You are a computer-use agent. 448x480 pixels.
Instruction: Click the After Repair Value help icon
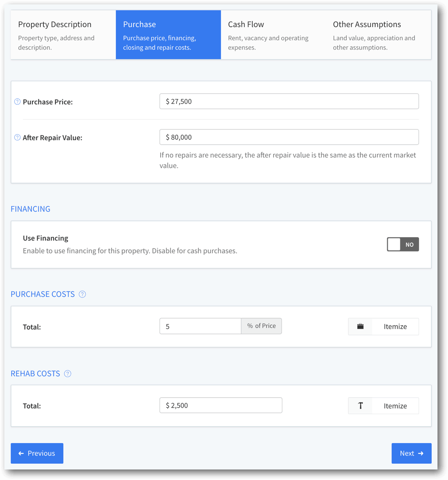tap(18, 138)
